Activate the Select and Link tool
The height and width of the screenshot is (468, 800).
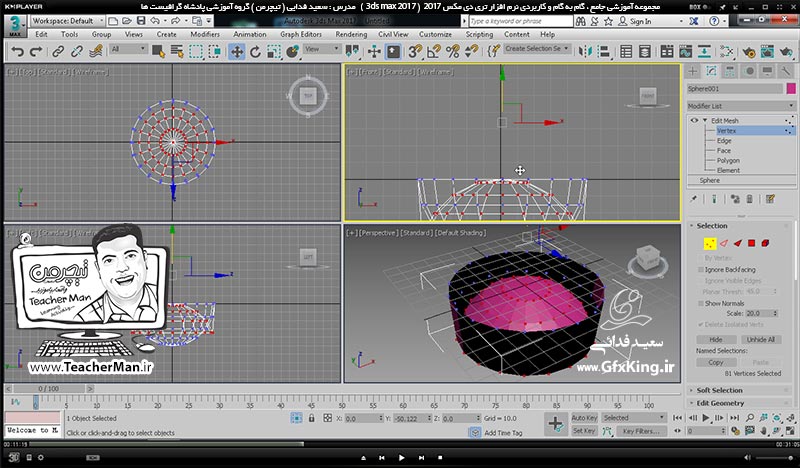click(x=58, y=52)
